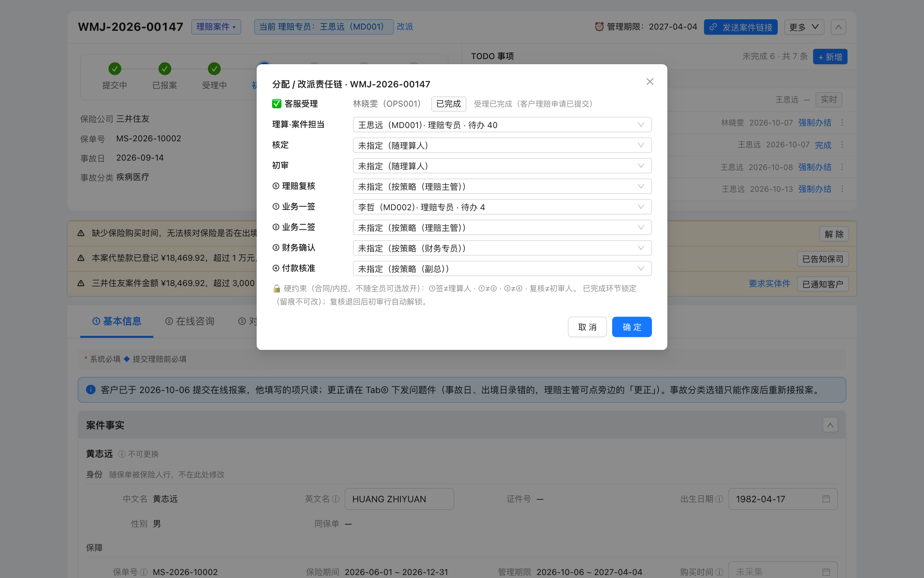Open the 理赔案件 type dropdown in header
Screen dimensions: 924x578
pos(216,27)
